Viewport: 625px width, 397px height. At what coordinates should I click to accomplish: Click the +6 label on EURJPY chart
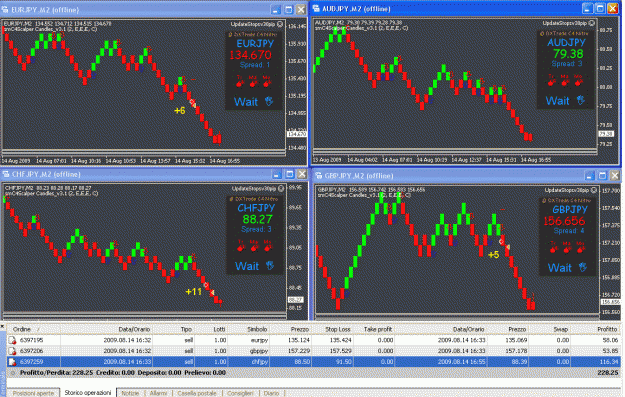click(180, 110)
